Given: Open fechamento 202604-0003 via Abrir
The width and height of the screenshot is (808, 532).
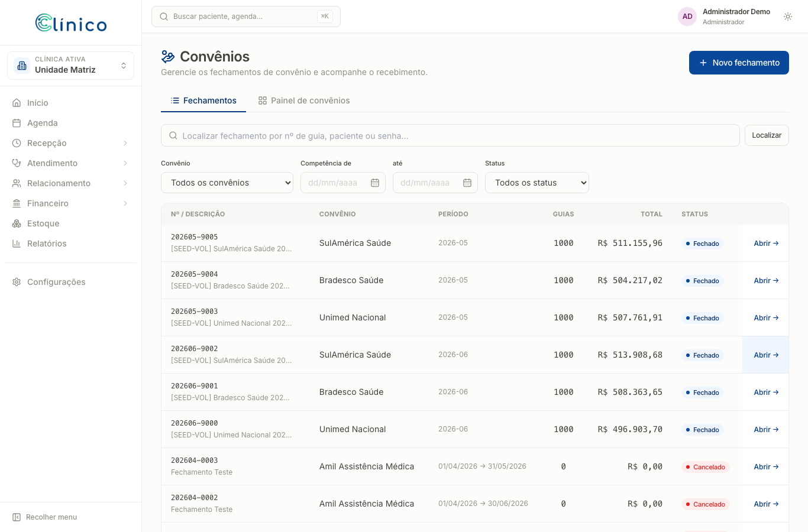Looking at the screenshot, I should coord(766,467).
